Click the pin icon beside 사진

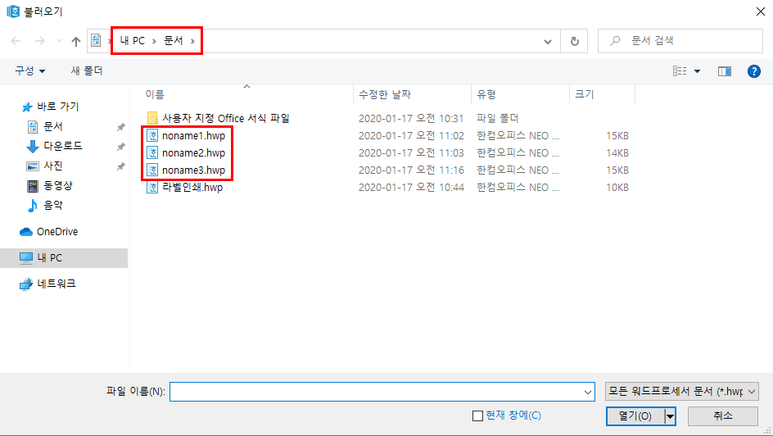coord(121,167)
